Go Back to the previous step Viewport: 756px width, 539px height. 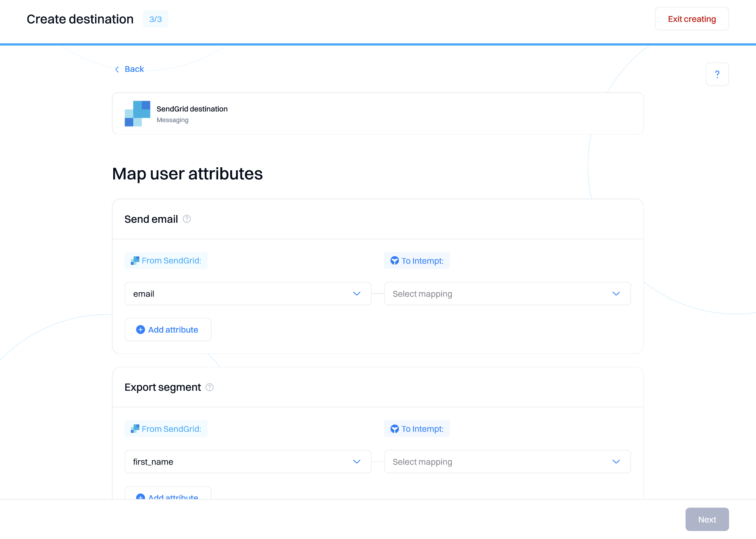134,69
